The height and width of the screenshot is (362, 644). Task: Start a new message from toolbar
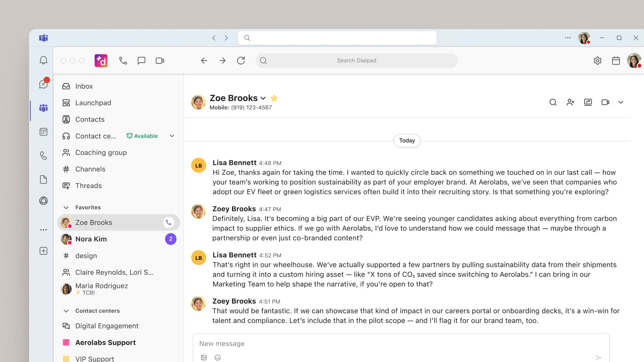(141, 61)
